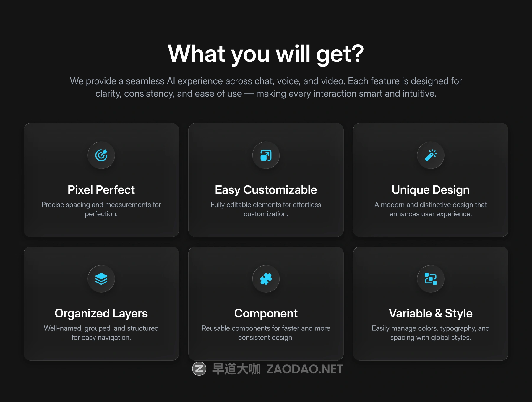Click the Pixel Perfect target icon
The image size is (532, 402).
101,155
